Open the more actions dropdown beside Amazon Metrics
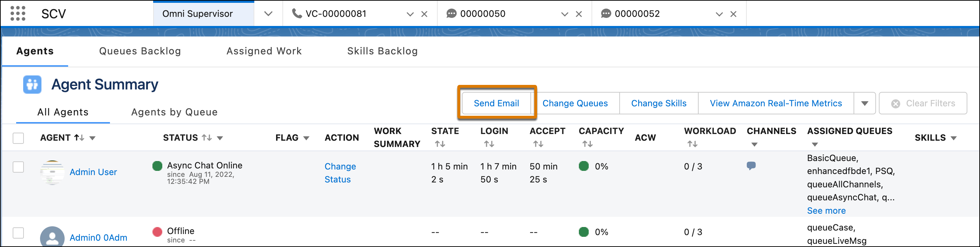The height and width of the screenshot is (247, 980). pos(864,104)
